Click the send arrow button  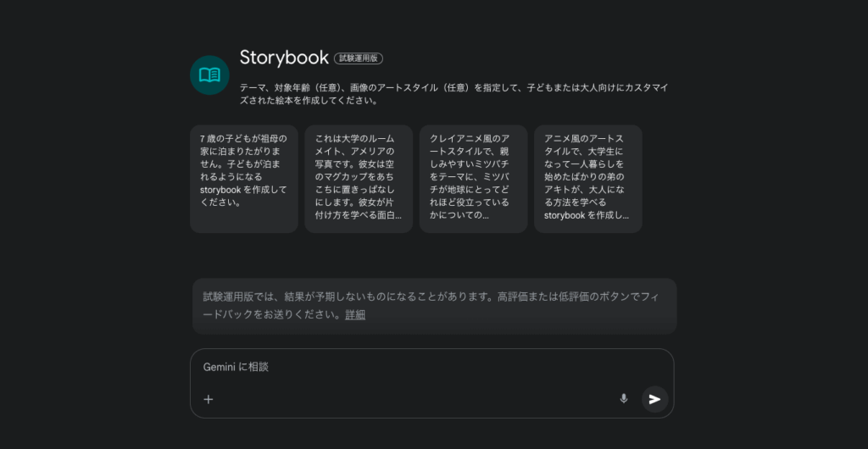tap(655, 399)
